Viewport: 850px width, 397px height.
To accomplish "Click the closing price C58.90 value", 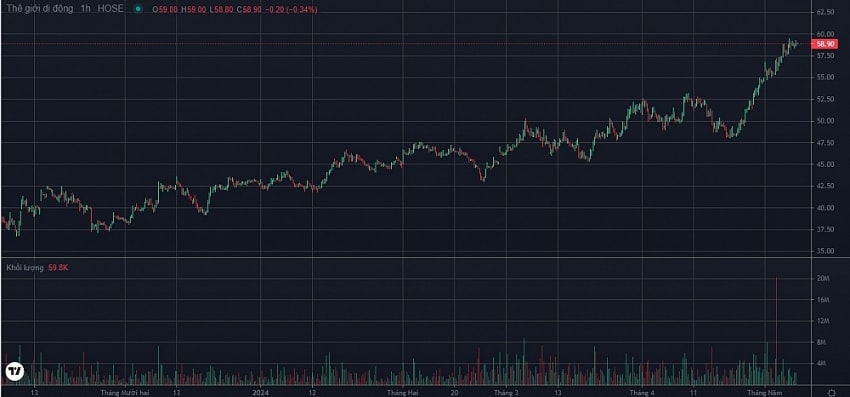I will pos(251,10).
